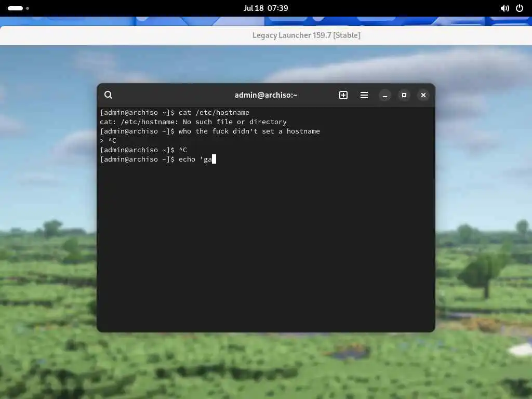Open the terminal hamburger menu
This screenshot has width=532, height=399.
364,95
